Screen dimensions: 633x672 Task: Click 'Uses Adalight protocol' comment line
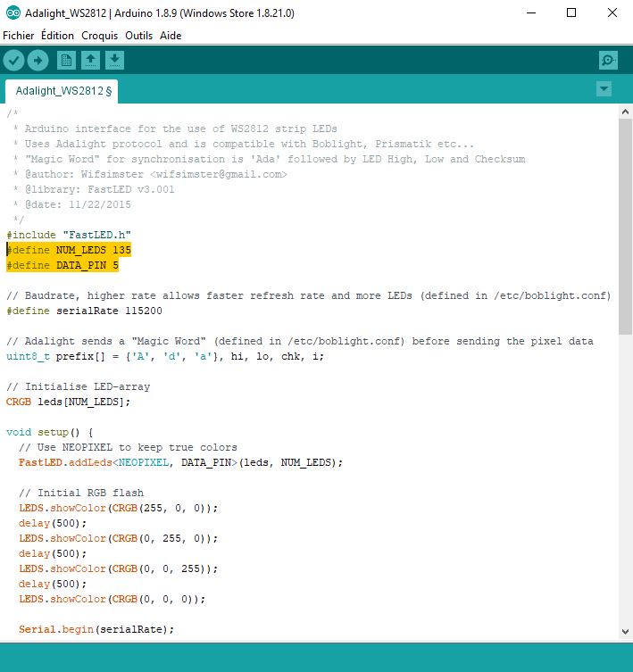243,144
